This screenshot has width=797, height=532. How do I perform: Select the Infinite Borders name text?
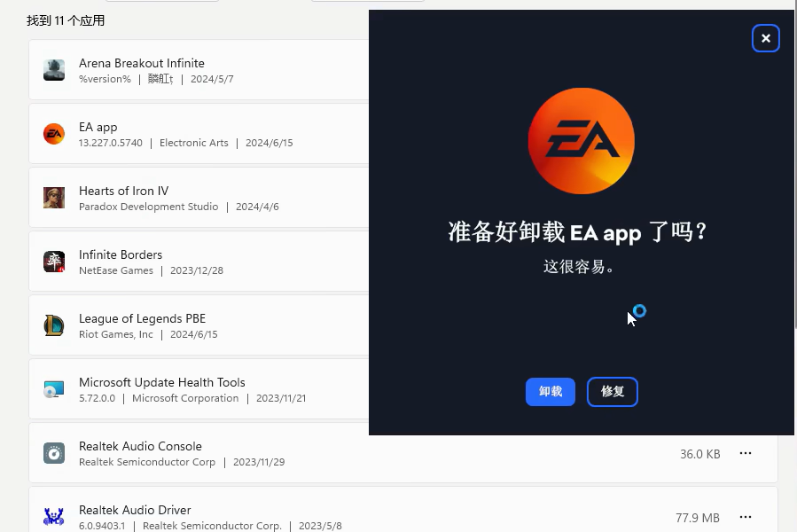coord(121,254)
